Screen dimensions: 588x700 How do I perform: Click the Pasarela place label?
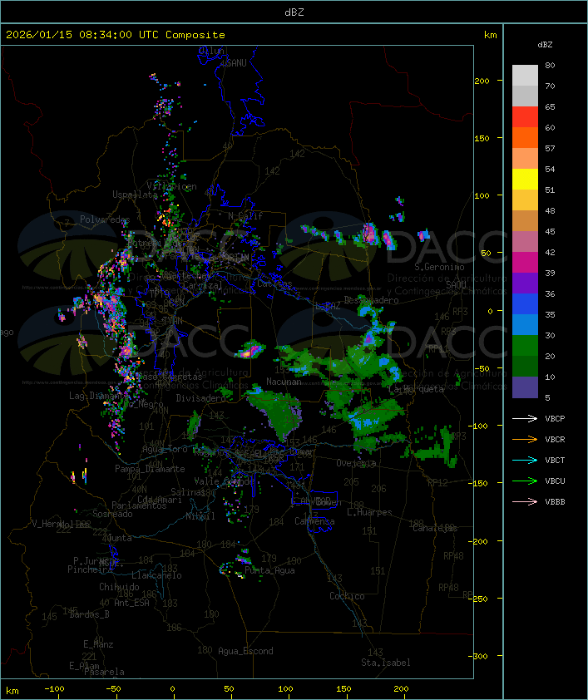[104, 672]
